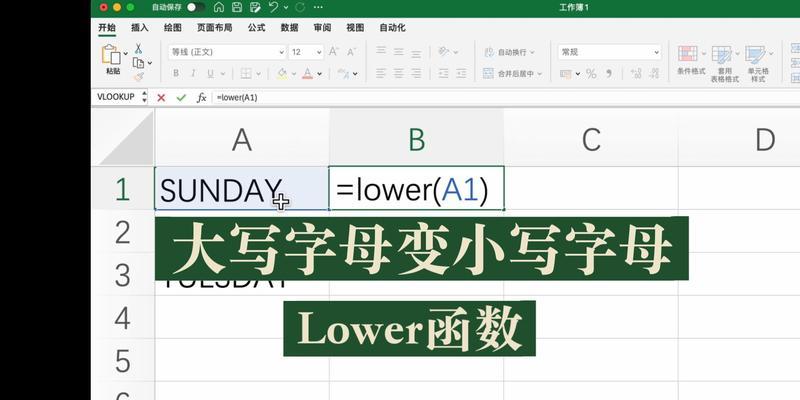Open 套用表格格式 table format
800x400 pixels.
coord(724,64)
